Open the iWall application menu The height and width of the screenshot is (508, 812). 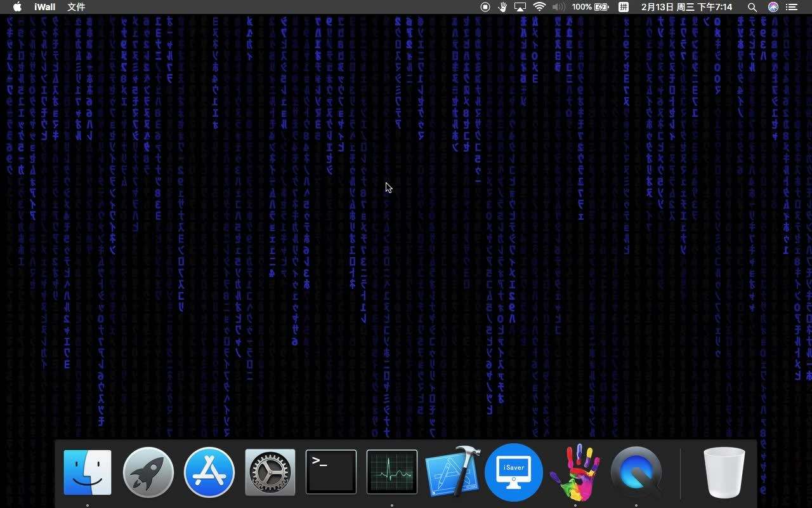click(x=44, y=7)
